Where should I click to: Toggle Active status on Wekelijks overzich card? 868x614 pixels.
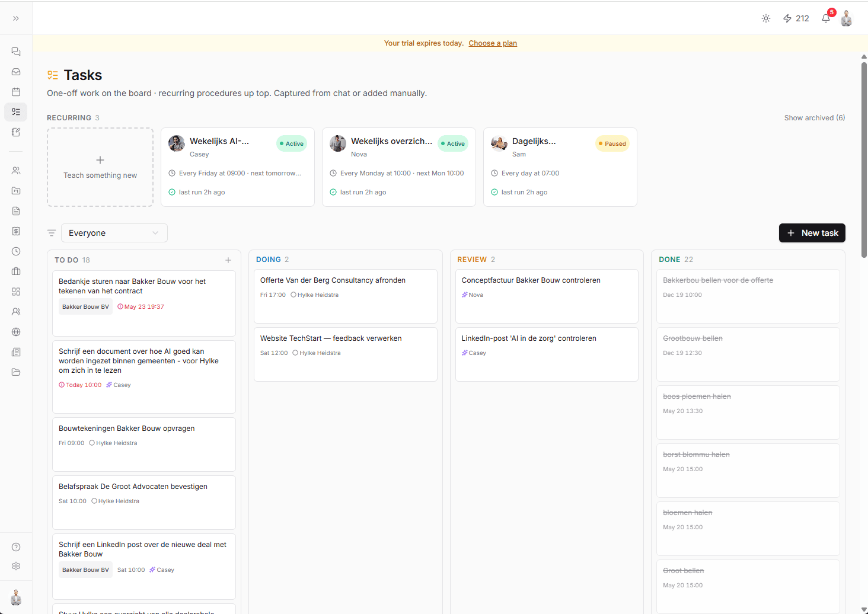coord(453,143)
